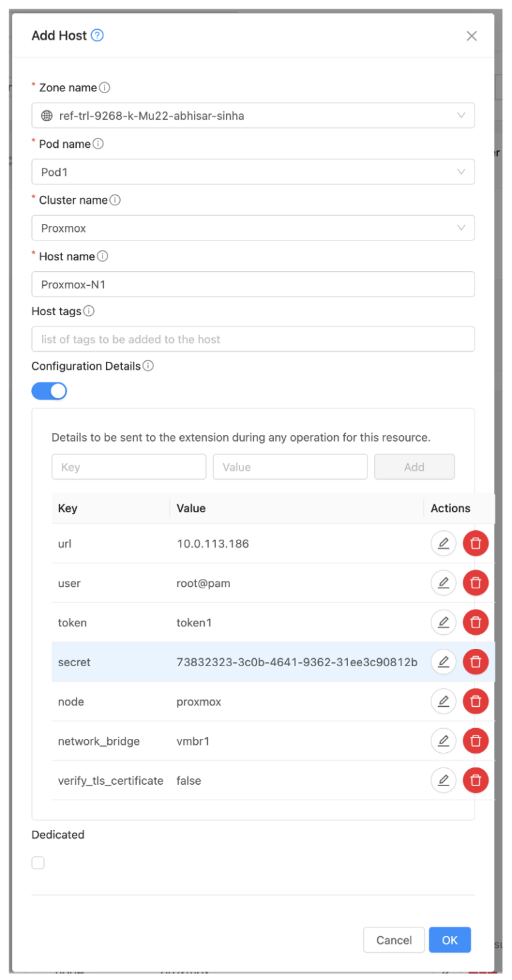The image size is (512, 980).
Task: Show the Host name info tooltip icon
Action: 103,256
